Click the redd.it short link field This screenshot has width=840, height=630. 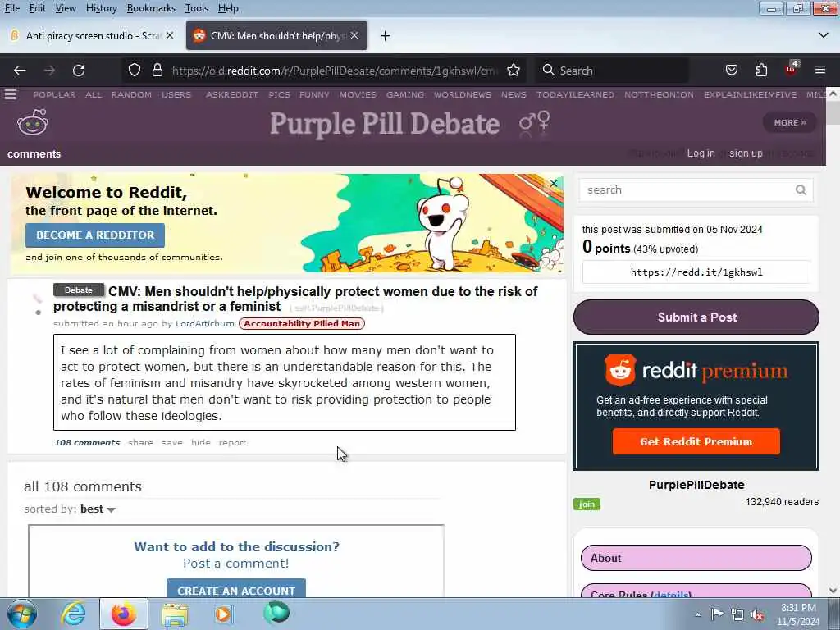pyautogui.click(x=696, y=272)
